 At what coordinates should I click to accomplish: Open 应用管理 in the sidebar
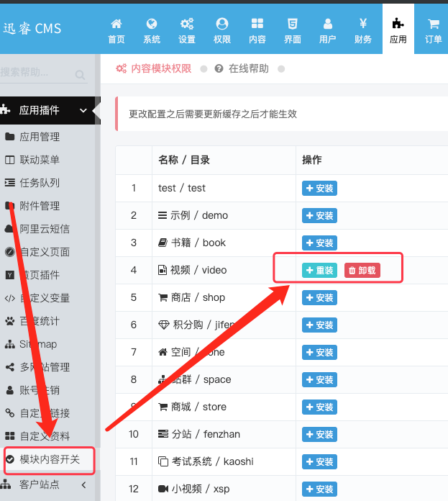pyautogui.click(x=40, y=137)
